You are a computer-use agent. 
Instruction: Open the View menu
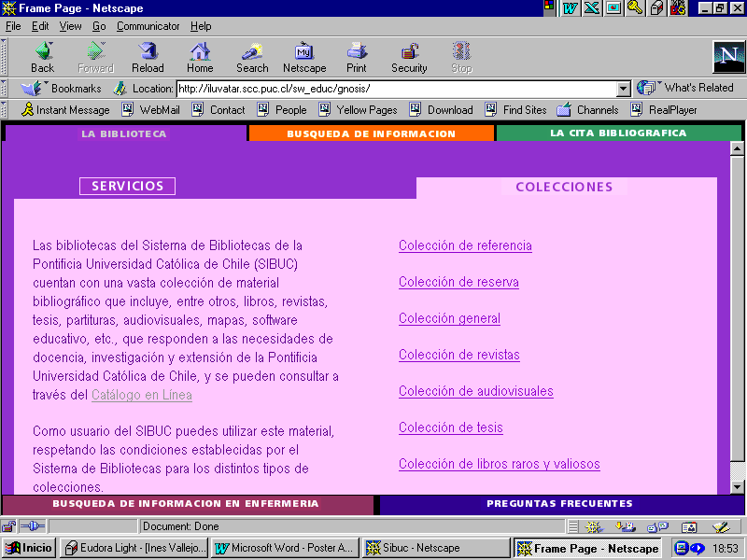[71, 26]
